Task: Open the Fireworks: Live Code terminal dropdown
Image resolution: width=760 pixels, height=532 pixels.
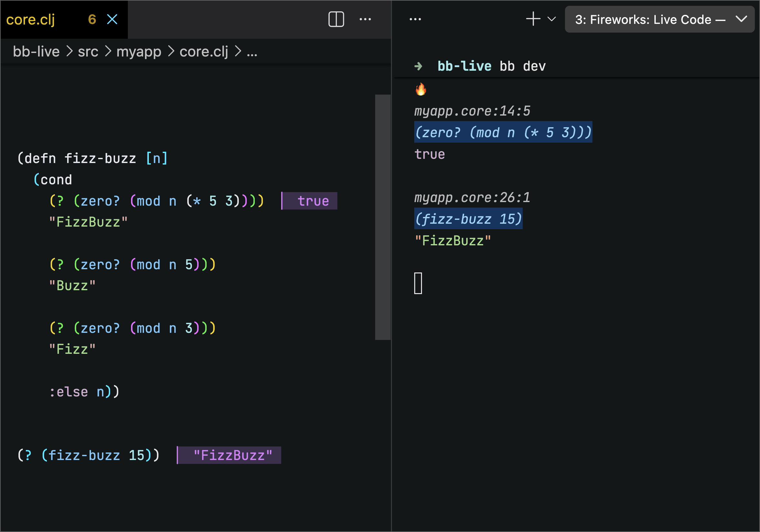Action: coord(659,20)
